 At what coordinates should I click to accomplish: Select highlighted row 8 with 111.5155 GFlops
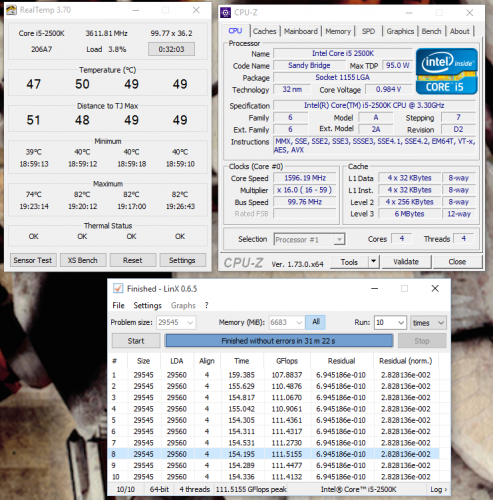[275, 454]
